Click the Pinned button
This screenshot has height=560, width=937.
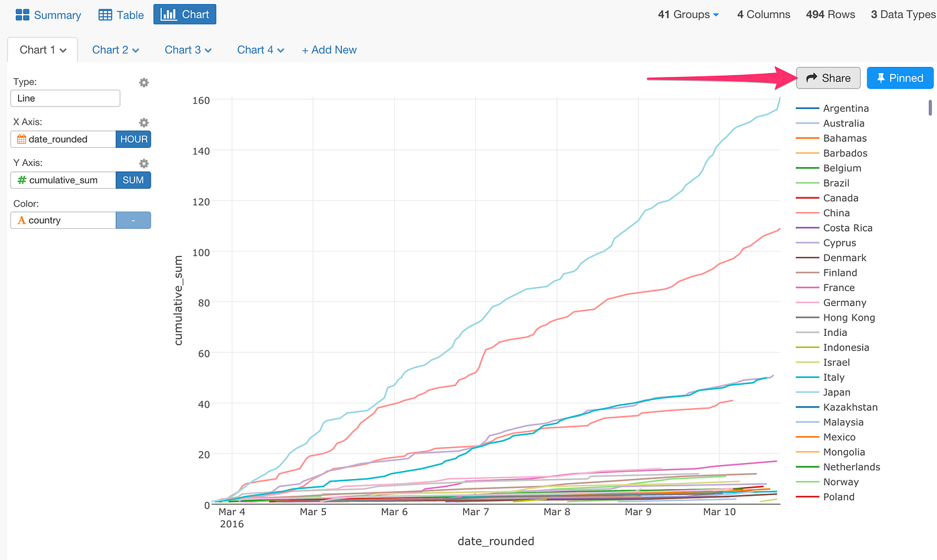(900, 78)
